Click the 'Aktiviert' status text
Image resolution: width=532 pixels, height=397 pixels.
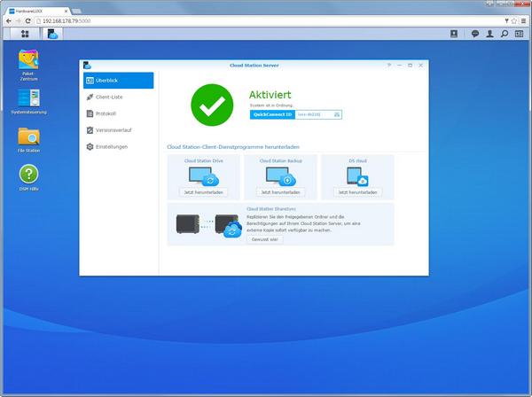click(x=270, y=95)
